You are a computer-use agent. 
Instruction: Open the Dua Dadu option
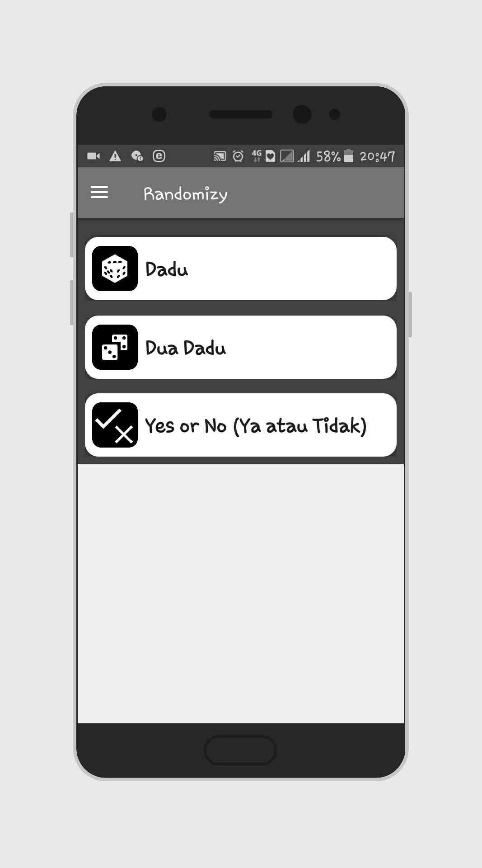pos(240,347)
